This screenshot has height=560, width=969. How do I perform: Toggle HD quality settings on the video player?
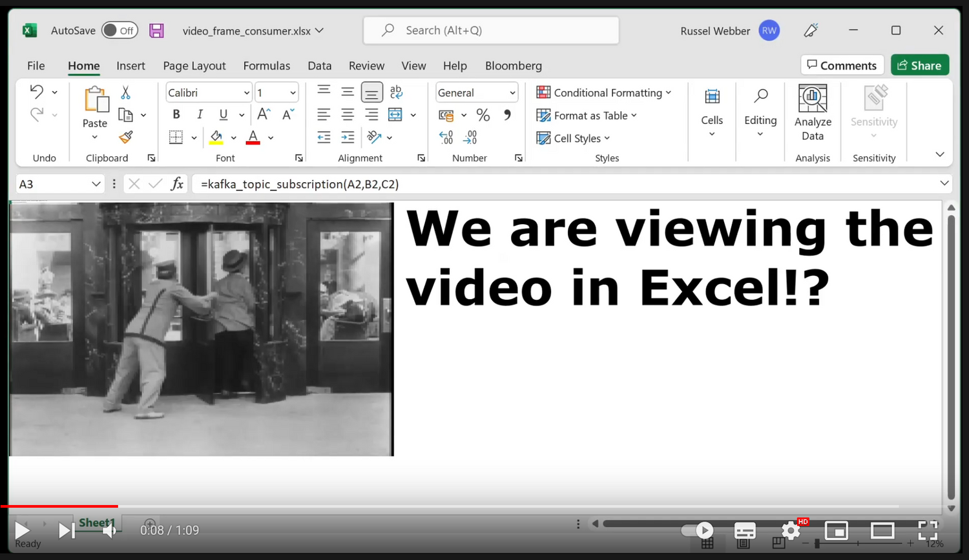click(x=791, y=530)
